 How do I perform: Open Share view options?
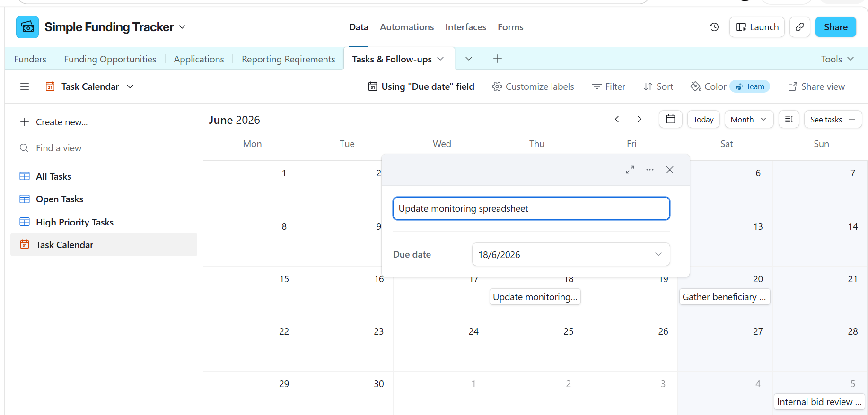click(816, 86)
